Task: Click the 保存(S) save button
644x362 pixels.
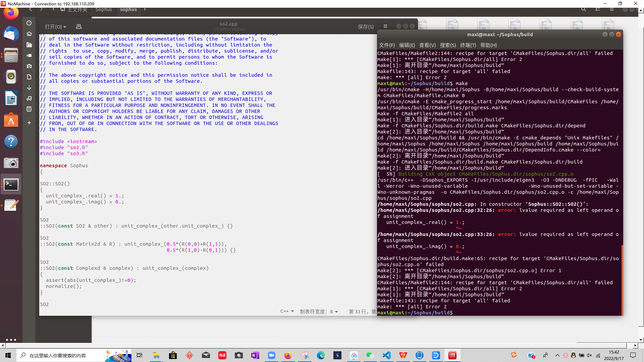Action: click(x=366, y=26)
